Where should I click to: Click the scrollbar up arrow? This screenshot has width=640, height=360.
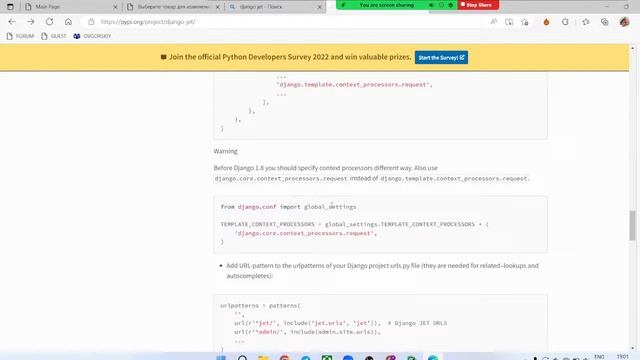coord(632,48)
